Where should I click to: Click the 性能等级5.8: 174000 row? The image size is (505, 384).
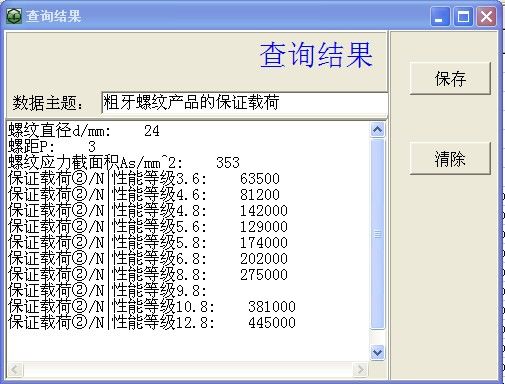click(148, 242)
